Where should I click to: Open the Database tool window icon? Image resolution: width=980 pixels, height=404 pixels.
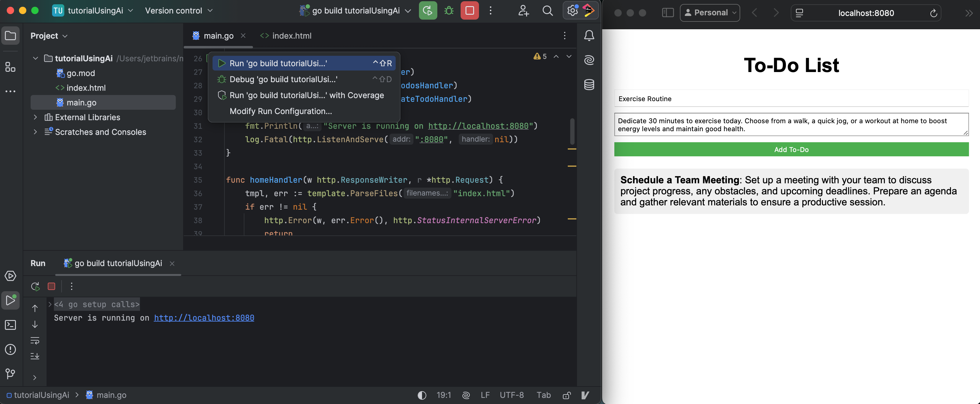click(589, 85)
